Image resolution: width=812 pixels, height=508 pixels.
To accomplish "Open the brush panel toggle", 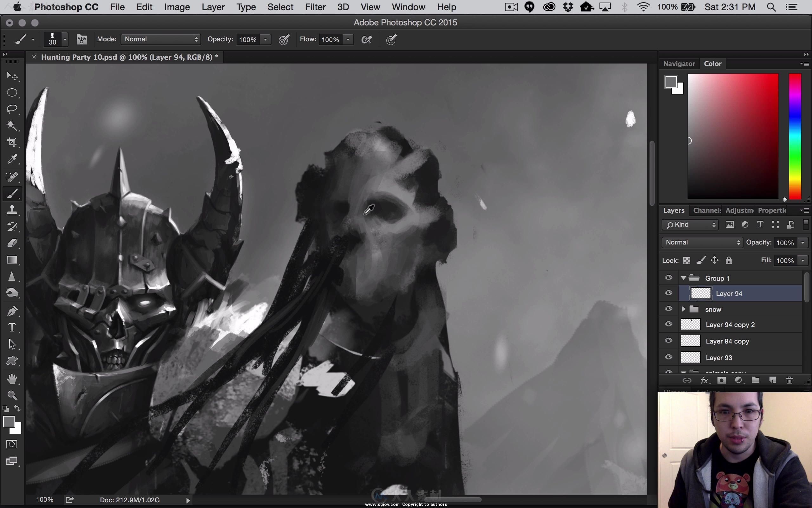I will point(82,40).
